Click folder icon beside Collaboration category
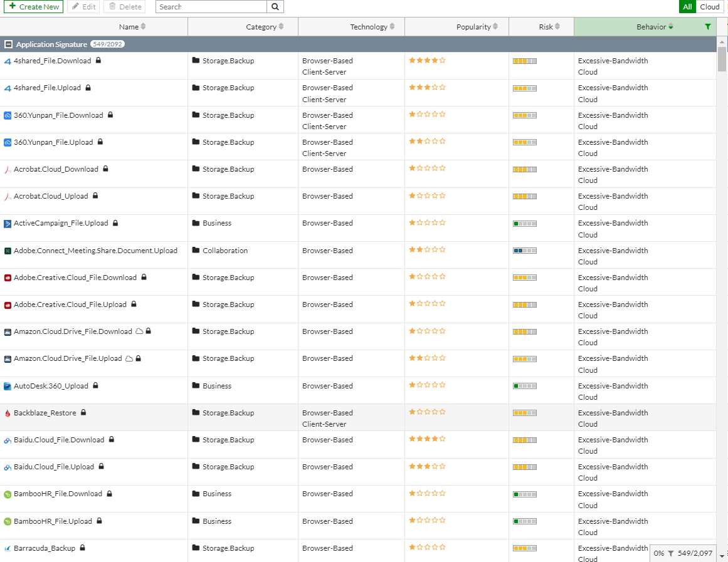 click(196, 250)
